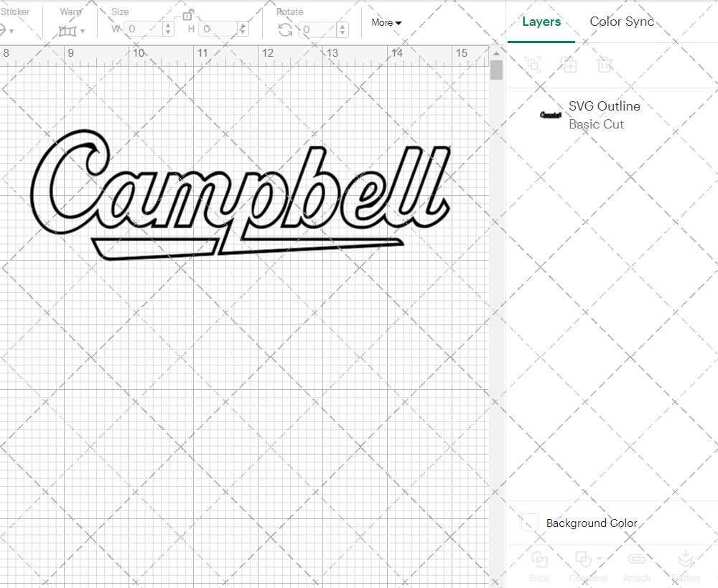Viewport: 718px width, 588px height.
Task: Select the SVG Outline Basic Cut layer
Action: point(604,114)
